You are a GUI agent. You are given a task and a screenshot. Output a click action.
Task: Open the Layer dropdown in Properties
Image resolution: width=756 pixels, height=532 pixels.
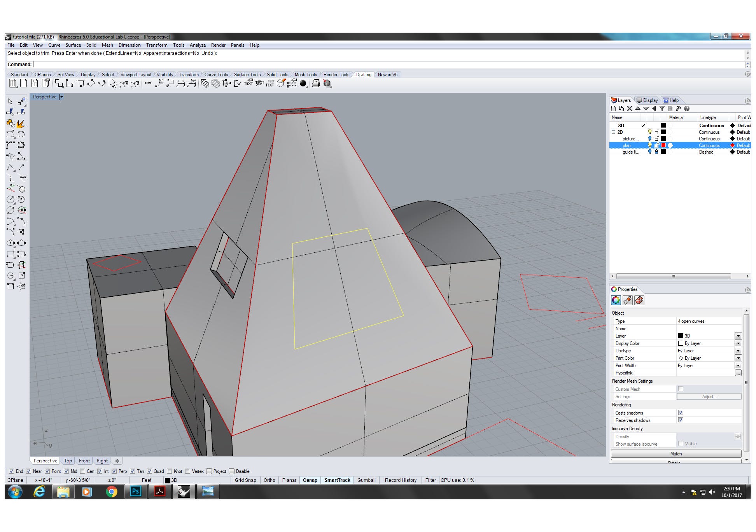coord(738,336)
